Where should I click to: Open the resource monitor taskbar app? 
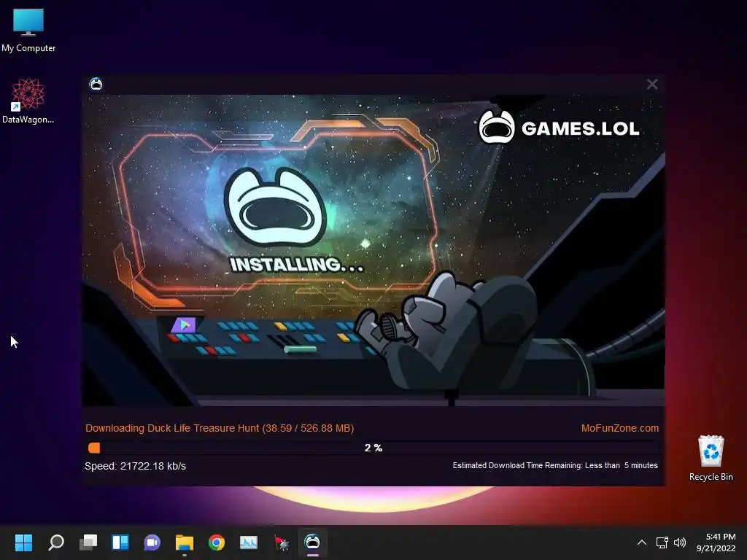point(248,542)
